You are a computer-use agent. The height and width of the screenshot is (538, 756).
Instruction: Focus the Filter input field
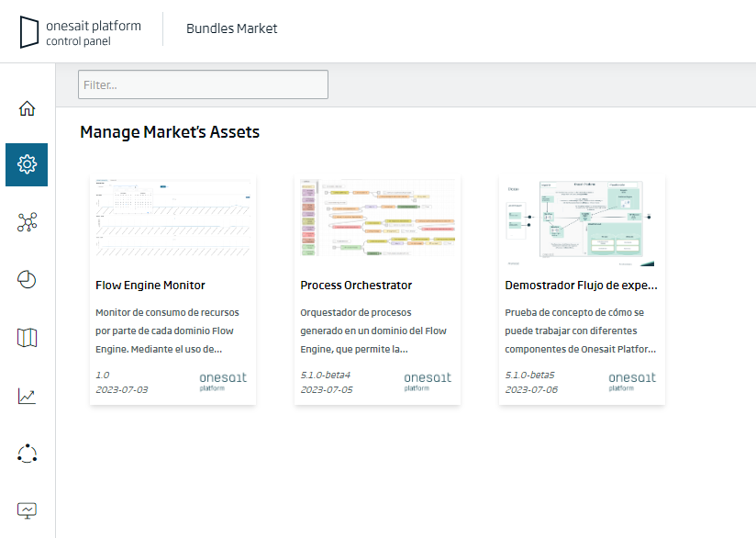click(x=203, y=84)
